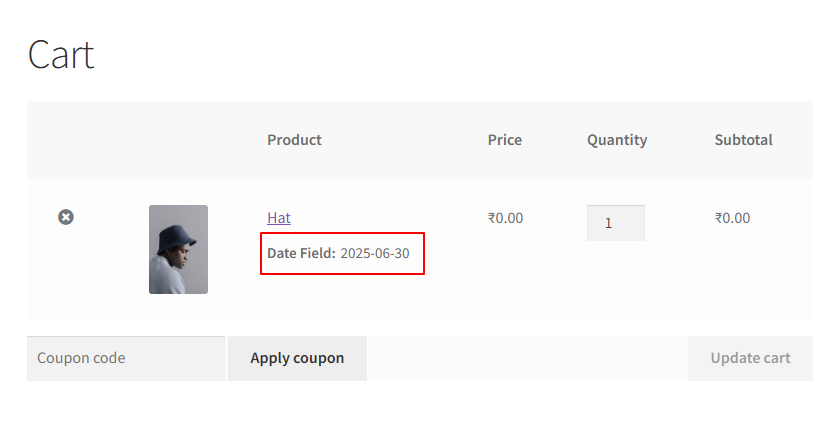The image size is (836, 444).
Task: Click the Date Field label text
Action: tap(301, 254)
